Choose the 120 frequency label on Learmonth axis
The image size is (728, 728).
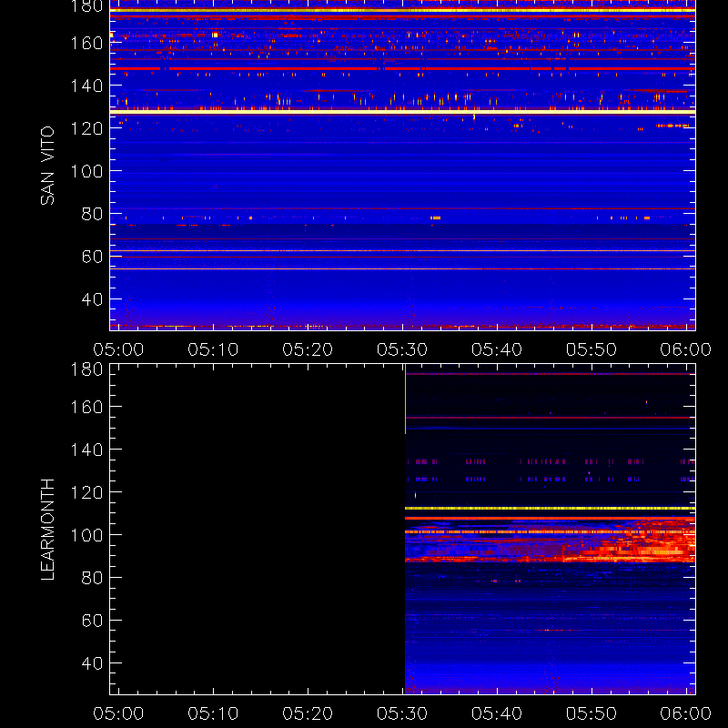pos(86,492)
